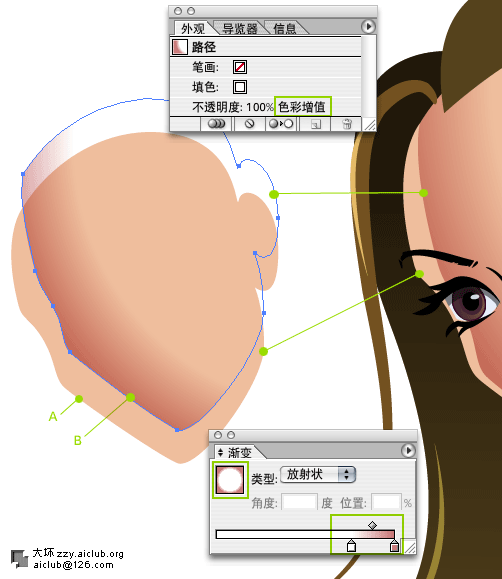Click the 位置 position input field

coord(386,503)
